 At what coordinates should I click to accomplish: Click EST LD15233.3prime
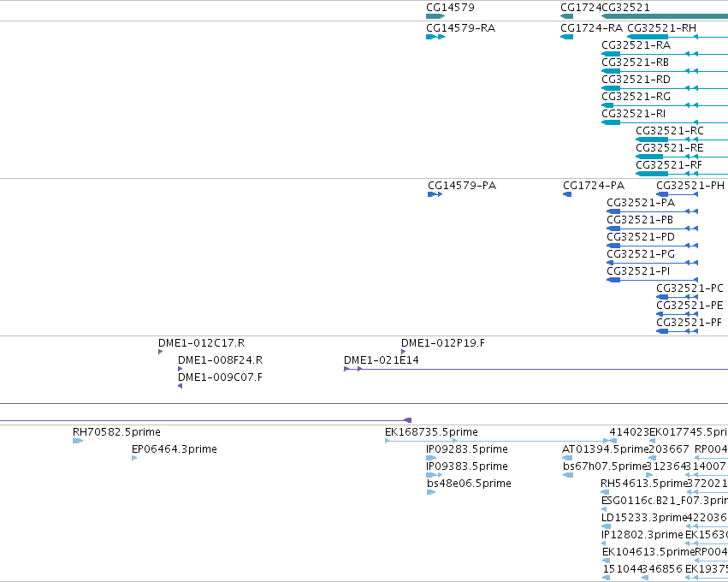coord(643,519)
